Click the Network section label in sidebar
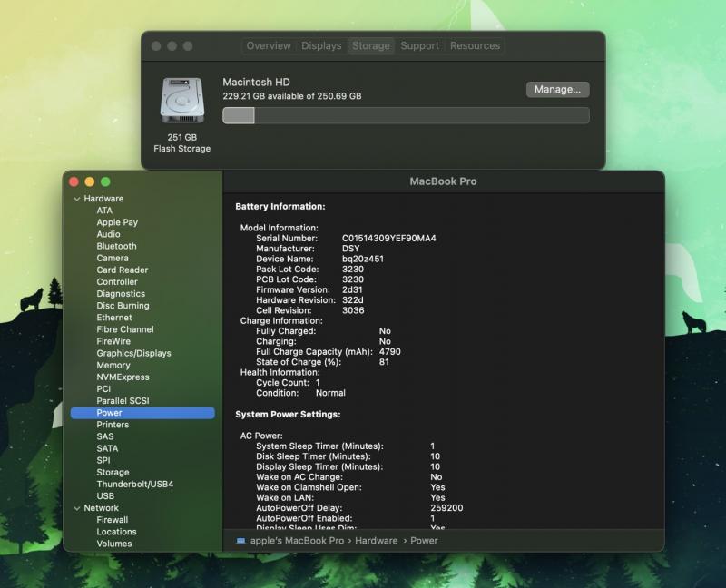The height and width of the screenshot is (588, 726). 102,508
